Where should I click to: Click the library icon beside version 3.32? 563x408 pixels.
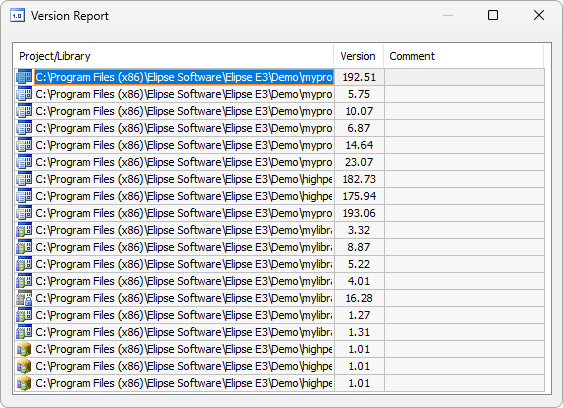[x=24, y=230]
